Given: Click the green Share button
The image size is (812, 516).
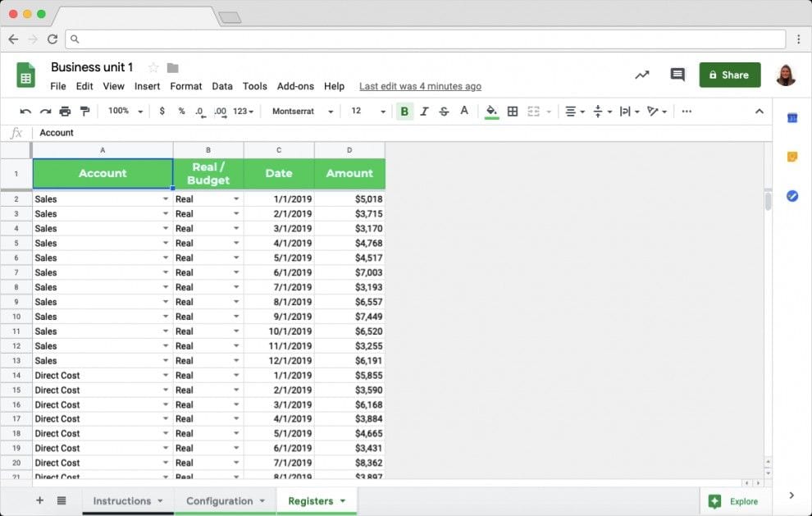Looking at the screenshot, I should pyautogui.click(x=729, y=75).
